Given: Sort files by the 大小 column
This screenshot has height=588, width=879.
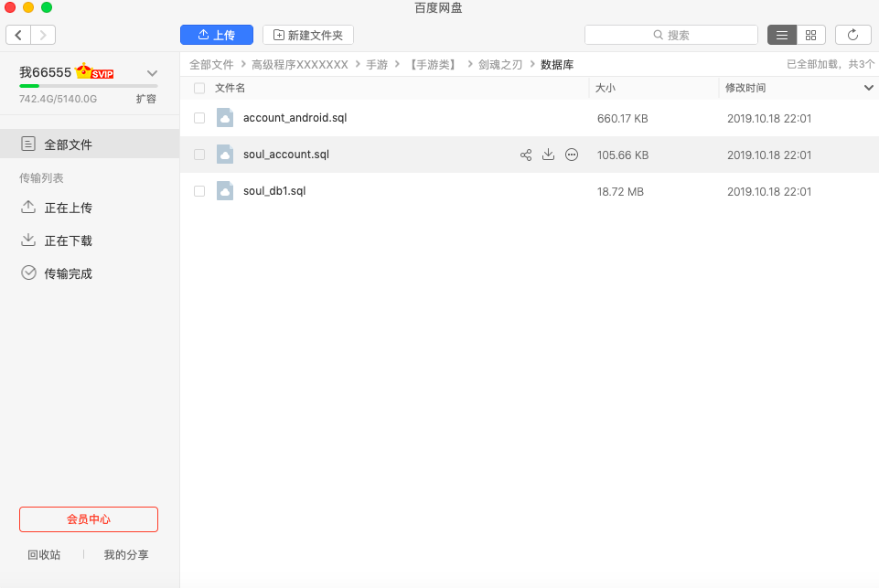Looking at the screenshot, I should (606, 88).
